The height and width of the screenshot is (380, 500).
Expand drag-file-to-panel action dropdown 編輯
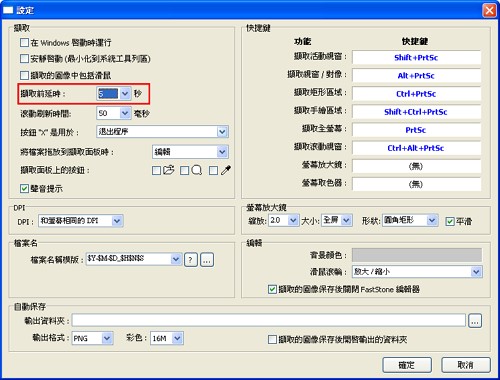point(222,152)
